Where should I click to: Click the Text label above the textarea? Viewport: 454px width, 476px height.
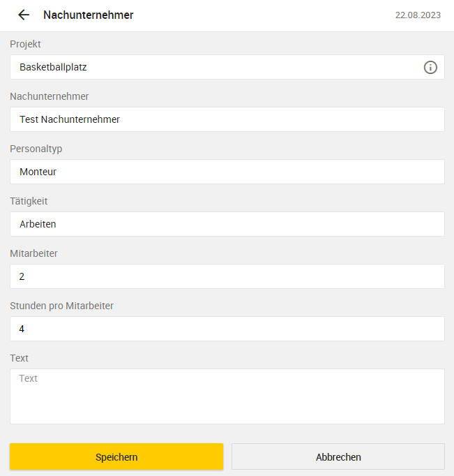pyautogui.click(x=19, y=358)
